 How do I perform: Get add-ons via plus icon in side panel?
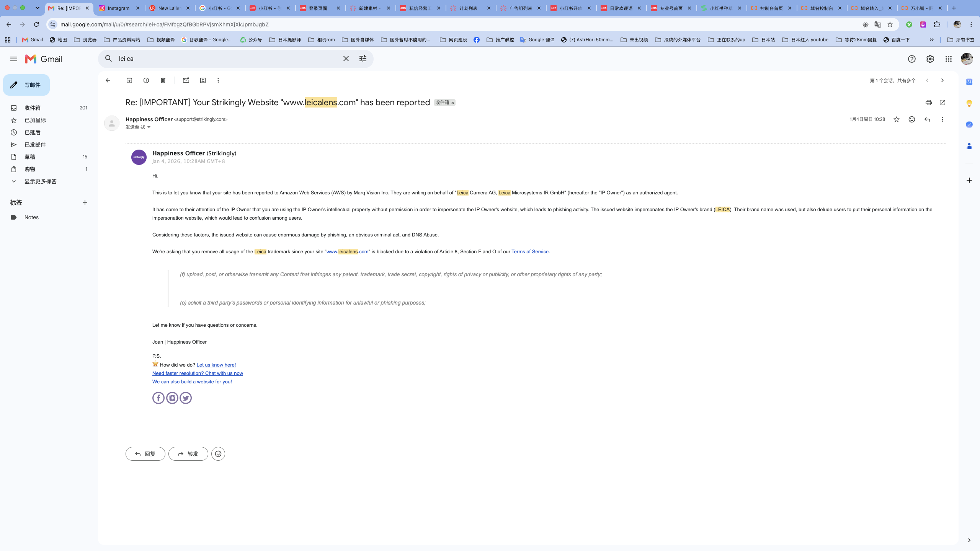[x=969, y=180]
